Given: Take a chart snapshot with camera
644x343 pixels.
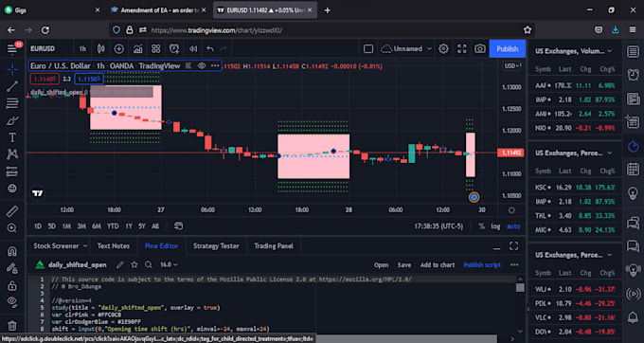Looking at the screenshot, I should pyautogui.click(x=480, y=49).
